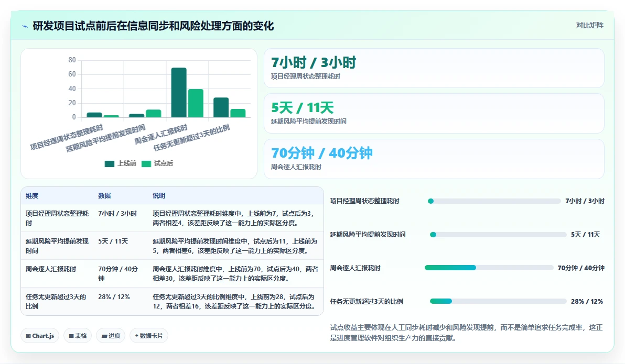Click the 70分钟 / 40分钟 data card
This screenshot has height=364, width=625.
(x=434, y=159)
